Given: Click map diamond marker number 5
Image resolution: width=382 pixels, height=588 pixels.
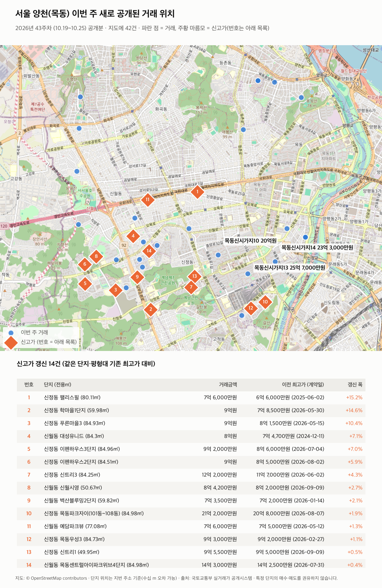Looking at the screenshot, I should 85,283.
